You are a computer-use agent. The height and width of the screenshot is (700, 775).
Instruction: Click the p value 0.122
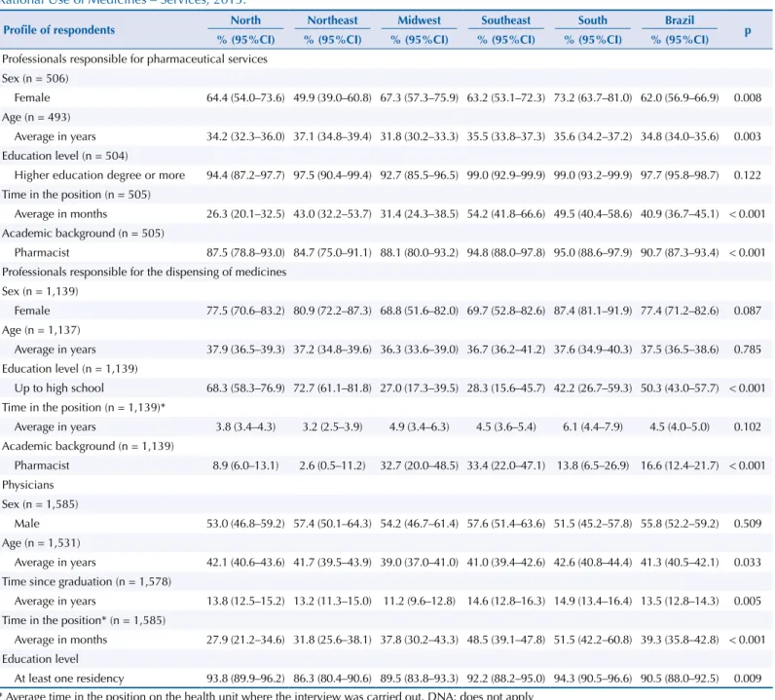pos(748,175)
